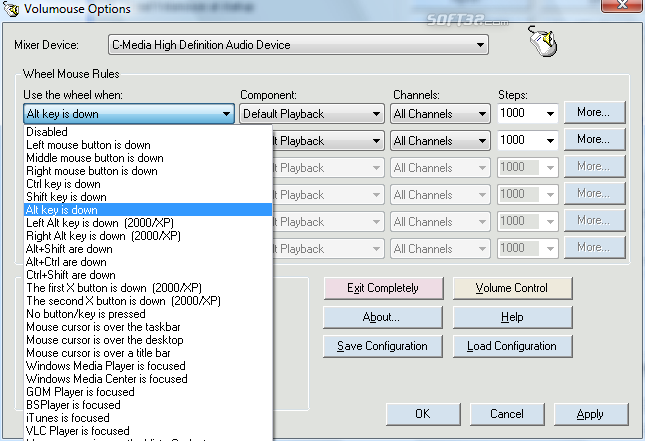Select 'Alt+Ctrl are down'
The image size is (645, 441).
coord(148,262)
